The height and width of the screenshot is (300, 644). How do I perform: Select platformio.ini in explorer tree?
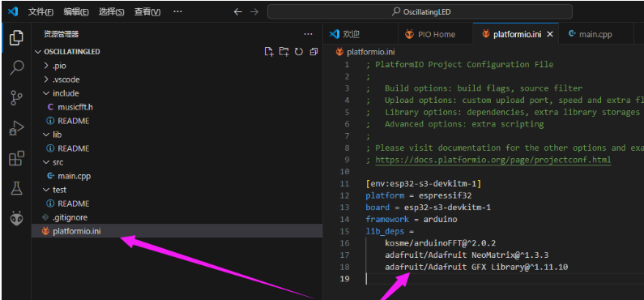point(177,231)
